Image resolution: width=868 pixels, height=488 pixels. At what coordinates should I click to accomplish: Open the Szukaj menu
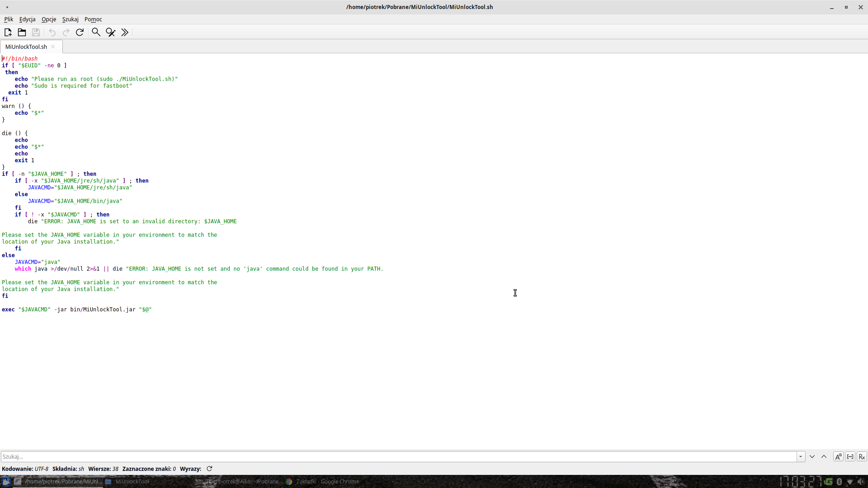(70, 19)
